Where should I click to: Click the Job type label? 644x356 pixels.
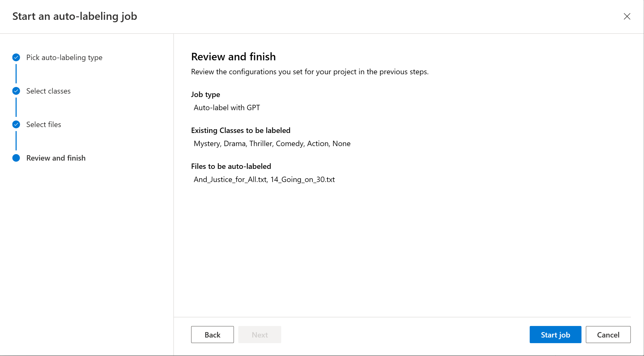pos(206,94)
